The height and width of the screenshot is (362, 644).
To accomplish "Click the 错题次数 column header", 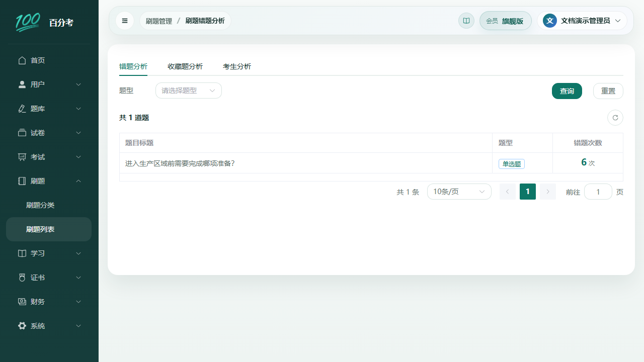I will [588, 143].
